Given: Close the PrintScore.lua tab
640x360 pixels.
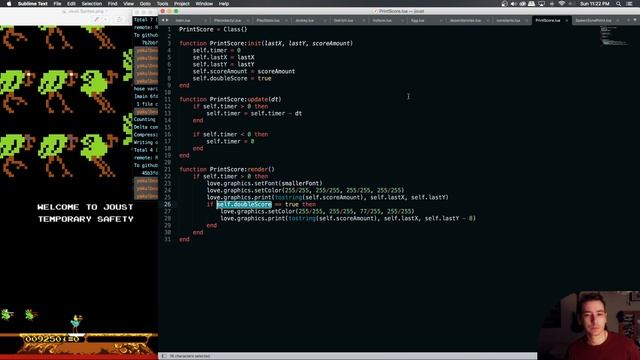Looking at the screenshot, I should tap(567, 20).
